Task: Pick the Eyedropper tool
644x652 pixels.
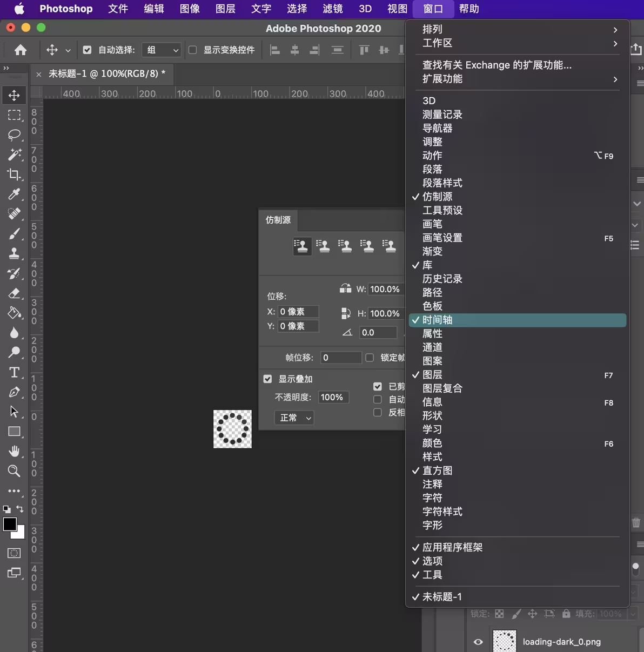Action: click(x=15, y=194)
